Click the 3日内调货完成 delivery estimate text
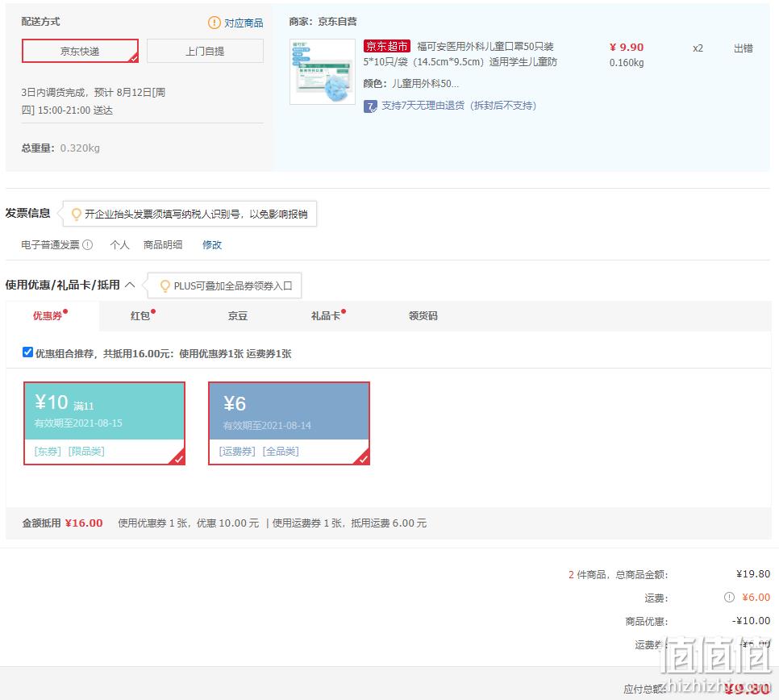779x700 pixels. pos(94,102)
